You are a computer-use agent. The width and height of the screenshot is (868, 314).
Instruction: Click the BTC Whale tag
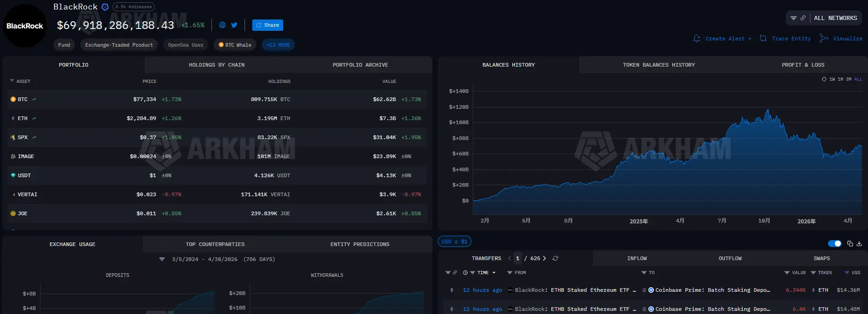tap(235, 45)
